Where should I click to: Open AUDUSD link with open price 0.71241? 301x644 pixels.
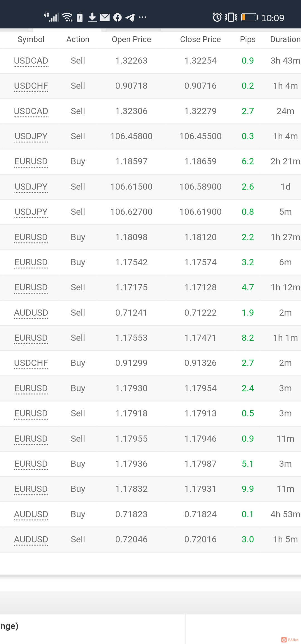point(31,313)
